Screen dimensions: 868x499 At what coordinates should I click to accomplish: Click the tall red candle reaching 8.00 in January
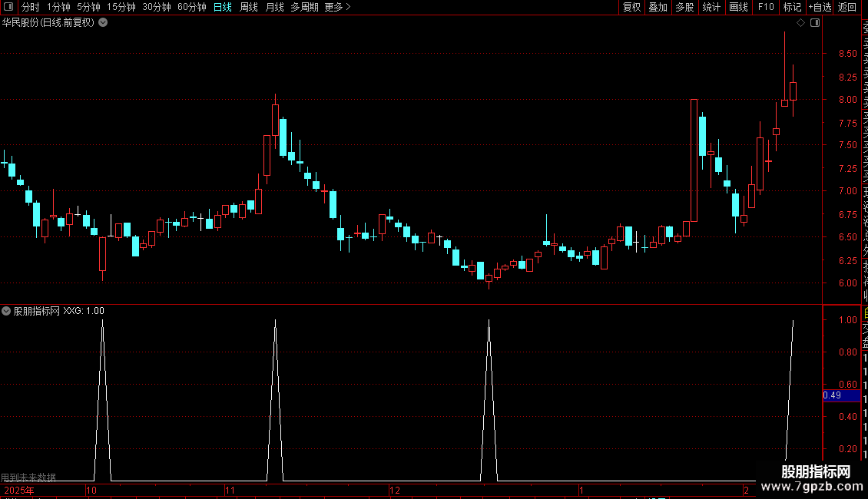[694, 160]
